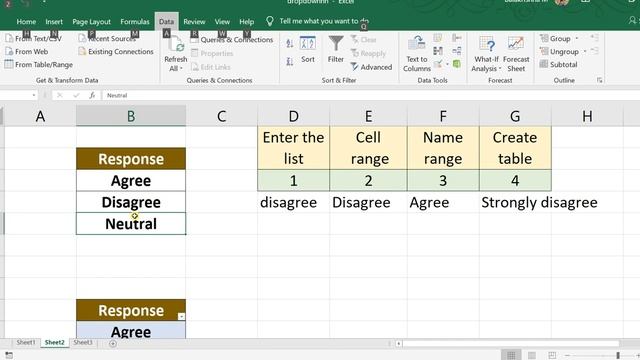The image size is (640, 360).
Task: Open the Sort dialog
Action: coord(308,50)
